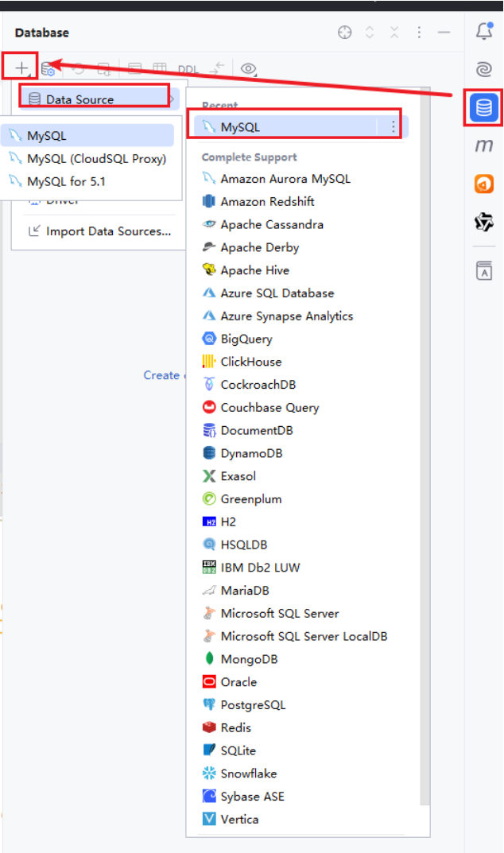Select Microsoft SQL Server (non-LocalDB) entry
Viewport: 504px width, 853px height.
click(x=271, y=613)
